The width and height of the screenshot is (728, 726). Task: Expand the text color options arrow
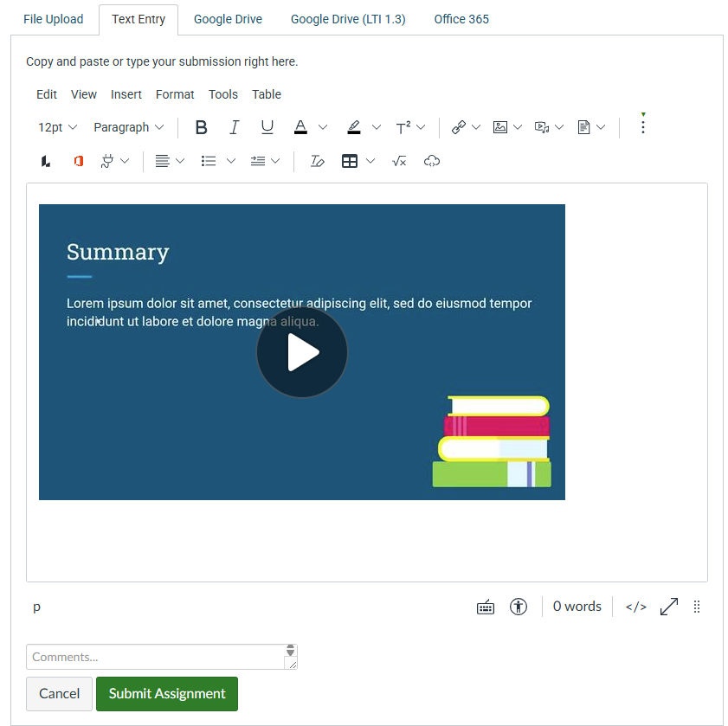pos(323,127)
